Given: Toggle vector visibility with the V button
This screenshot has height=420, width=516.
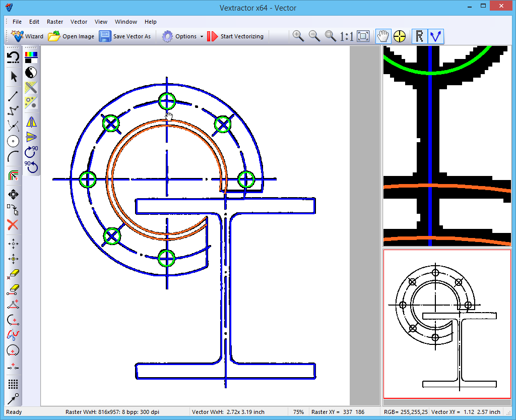Looking at the screenshot, I should point(435,36).
